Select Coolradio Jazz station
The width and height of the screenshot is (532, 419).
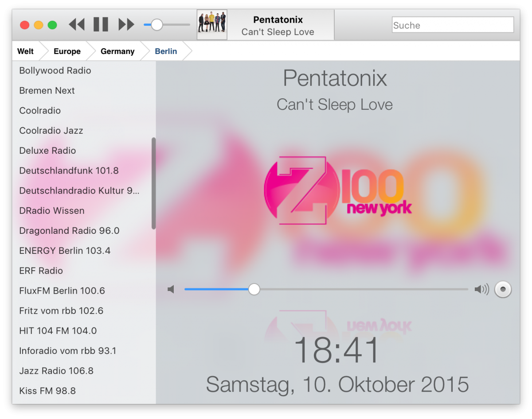coord(84,131)
